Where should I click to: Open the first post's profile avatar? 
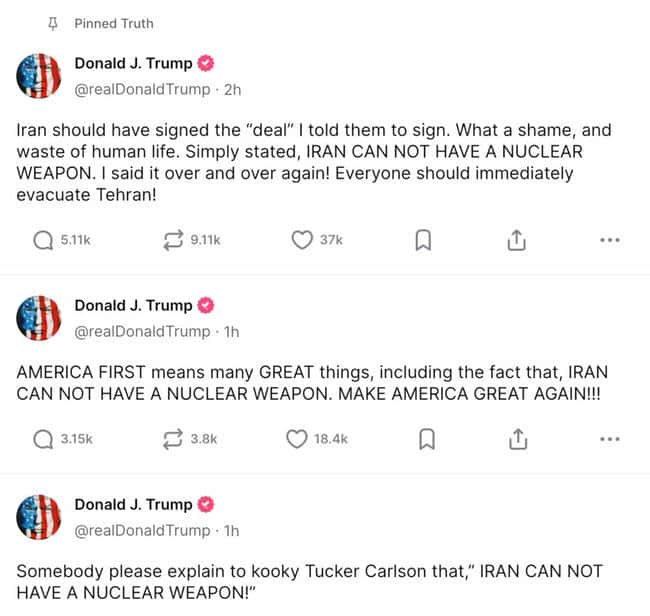point(40,76)
